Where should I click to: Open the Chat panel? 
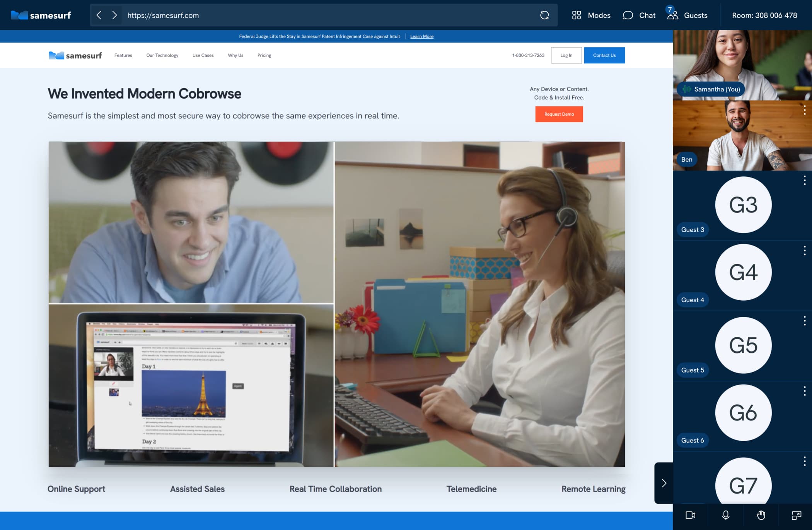[x=639, y=15]
